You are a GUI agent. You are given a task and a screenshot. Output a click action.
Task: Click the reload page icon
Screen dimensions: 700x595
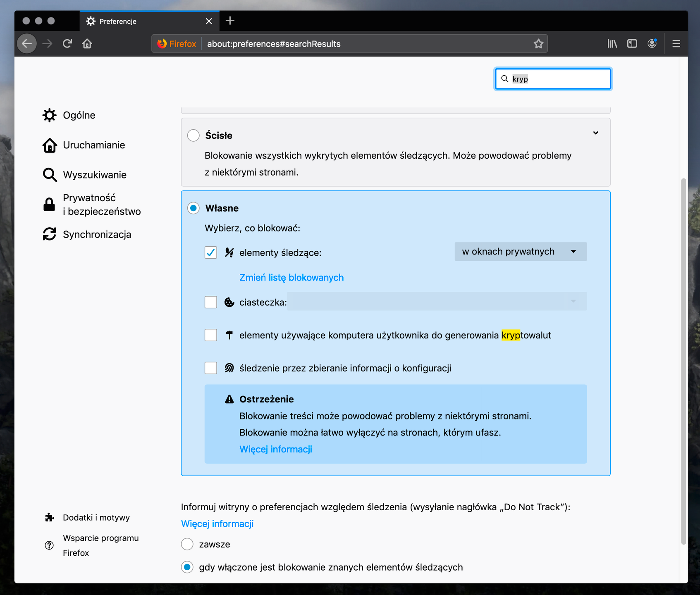(x=67, y=44)
